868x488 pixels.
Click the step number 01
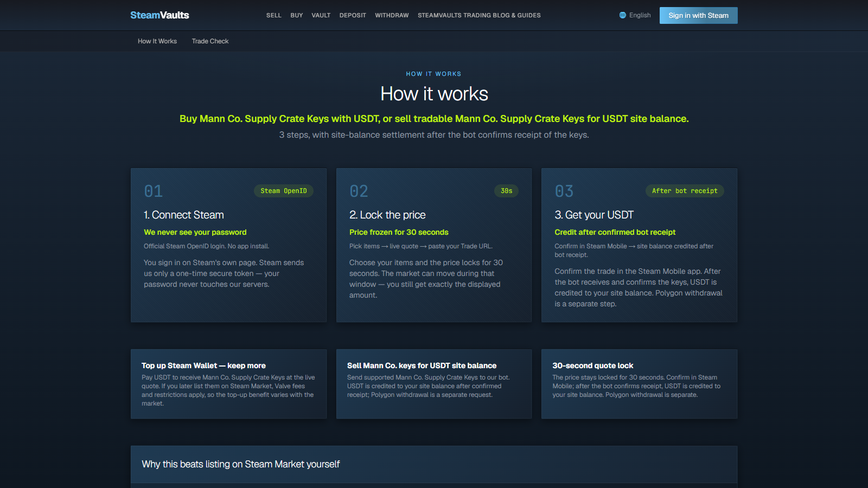tap(154, 191)
